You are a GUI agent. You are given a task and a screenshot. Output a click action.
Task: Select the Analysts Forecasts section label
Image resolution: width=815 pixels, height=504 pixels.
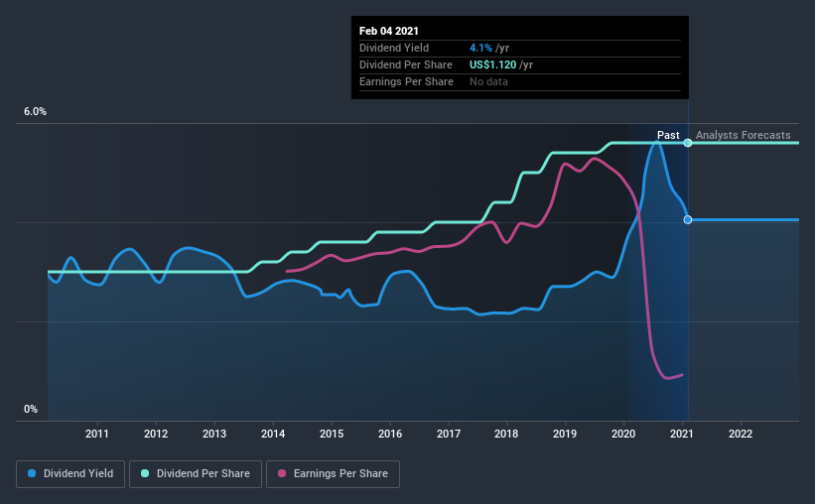coord(743,135)
